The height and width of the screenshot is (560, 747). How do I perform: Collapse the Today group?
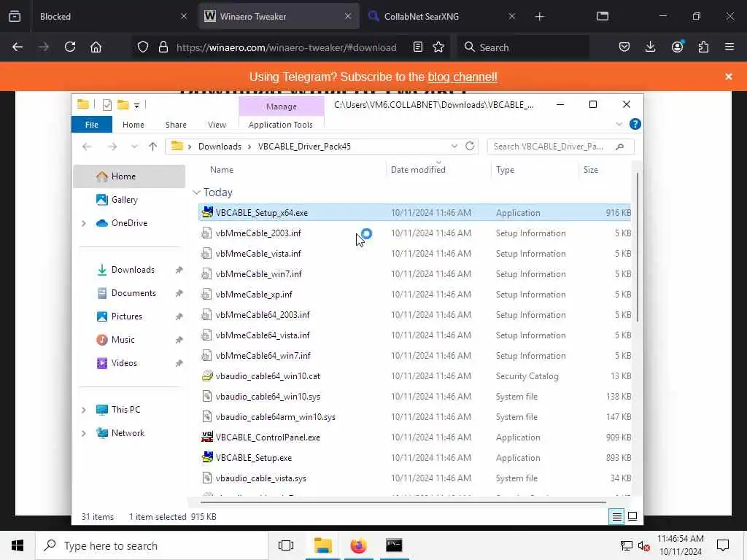pos(196,192)
